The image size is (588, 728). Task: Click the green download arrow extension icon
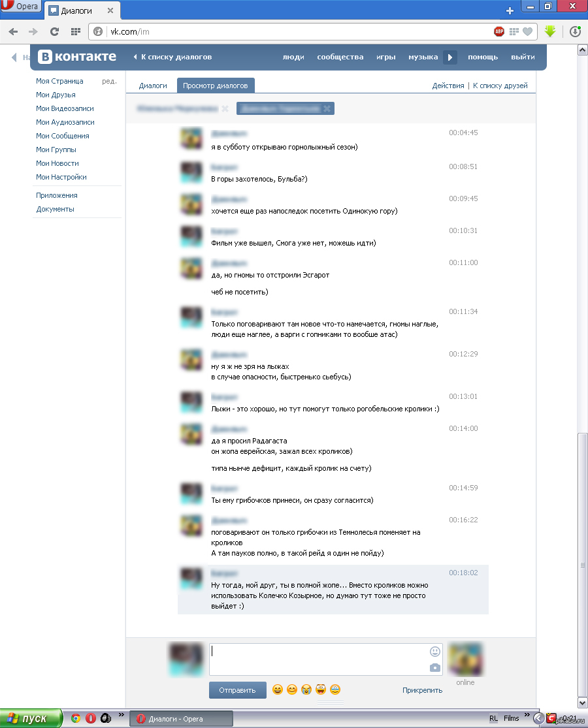(550, 31)
